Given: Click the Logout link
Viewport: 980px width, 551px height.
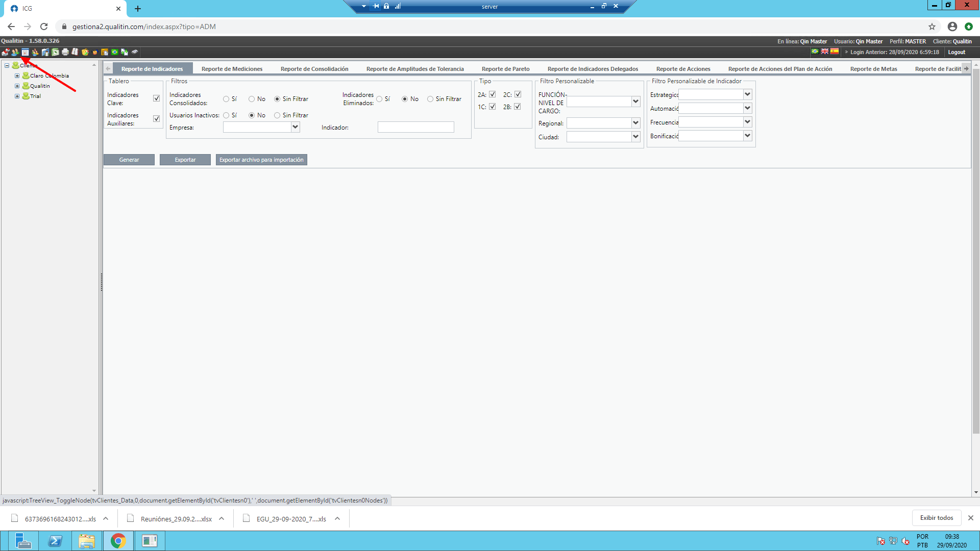Looking at the screenshot, I should tap(957, 52).
